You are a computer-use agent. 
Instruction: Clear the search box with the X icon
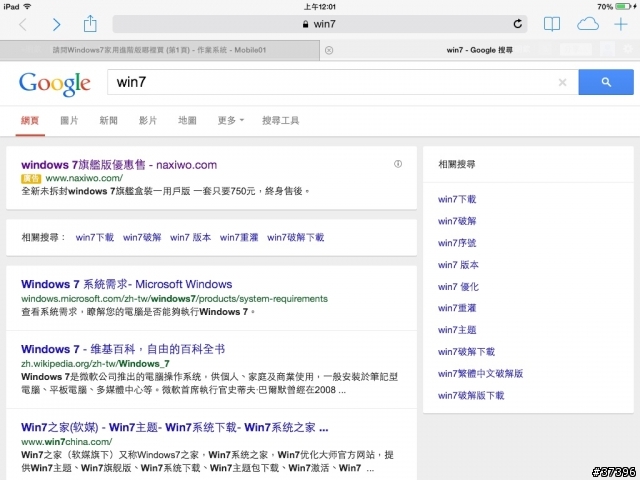pyautogui.click(x=562, y=82)
